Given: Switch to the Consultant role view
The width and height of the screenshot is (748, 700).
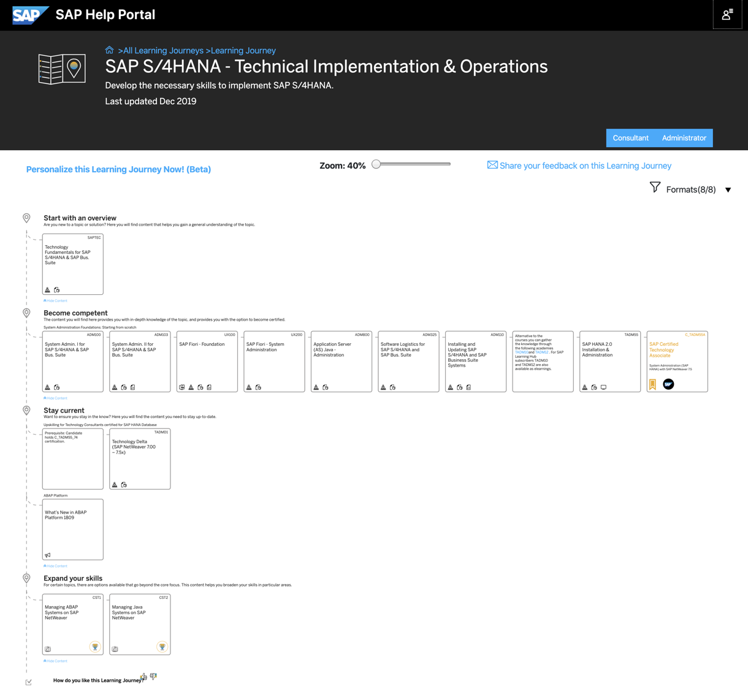Looking at the screenshot, I should click(630, 138).
